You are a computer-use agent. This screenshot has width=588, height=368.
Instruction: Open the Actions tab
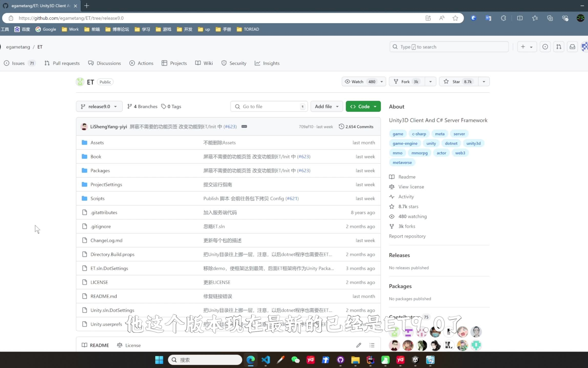click(x=141, y=63)
